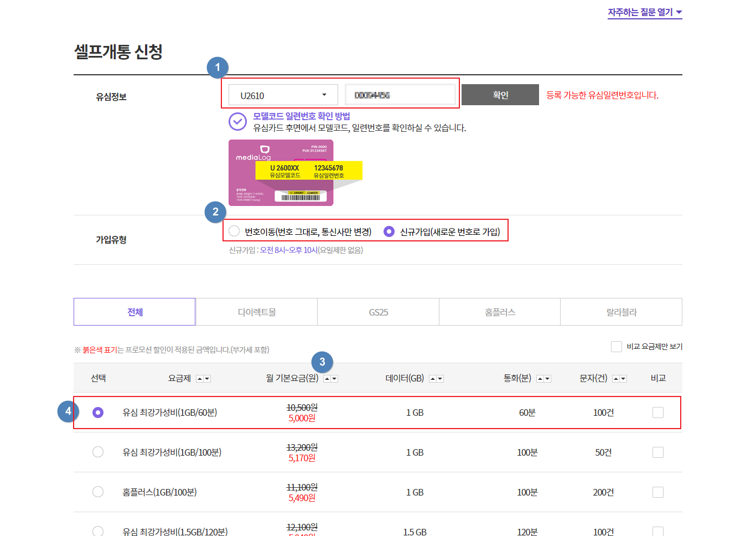The height and width of the screenshot is (536, 756).
Task: Click the USIM serial number input field
Action: point(400,95)
